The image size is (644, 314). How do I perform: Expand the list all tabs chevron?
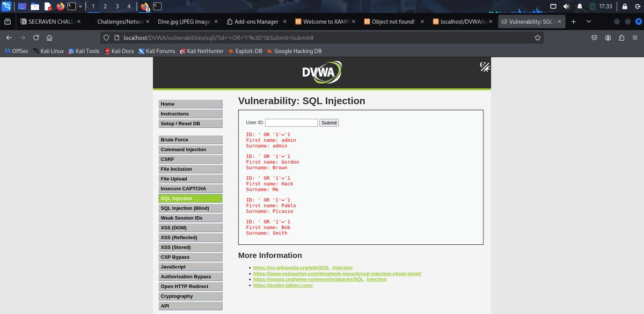[x=589, y=21]
